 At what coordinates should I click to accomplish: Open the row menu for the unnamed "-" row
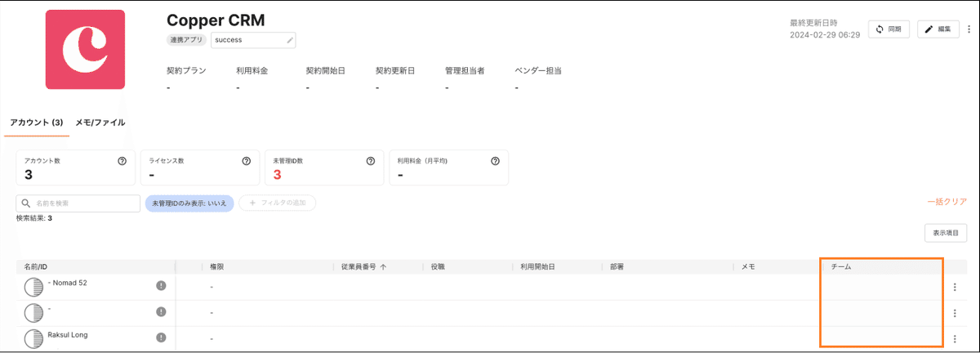coord(955,313)
